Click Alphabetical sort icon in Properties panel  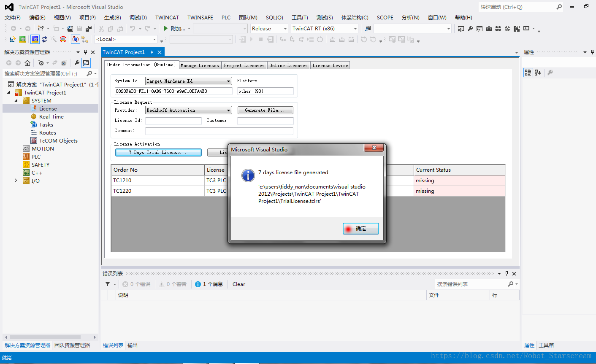pyautogui.click(x=538, y=73)
